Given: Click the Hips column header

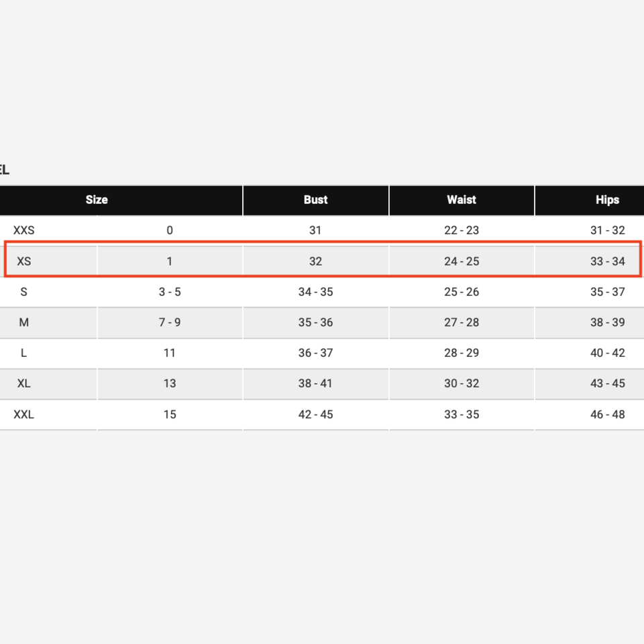Looking at the screenshot, I should click(x=607, y=200).
